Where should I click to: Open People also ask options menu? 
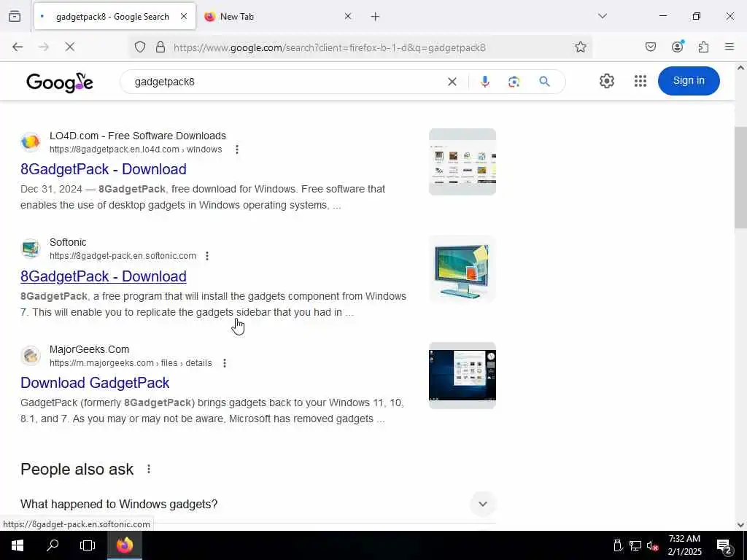pos(149,469)
